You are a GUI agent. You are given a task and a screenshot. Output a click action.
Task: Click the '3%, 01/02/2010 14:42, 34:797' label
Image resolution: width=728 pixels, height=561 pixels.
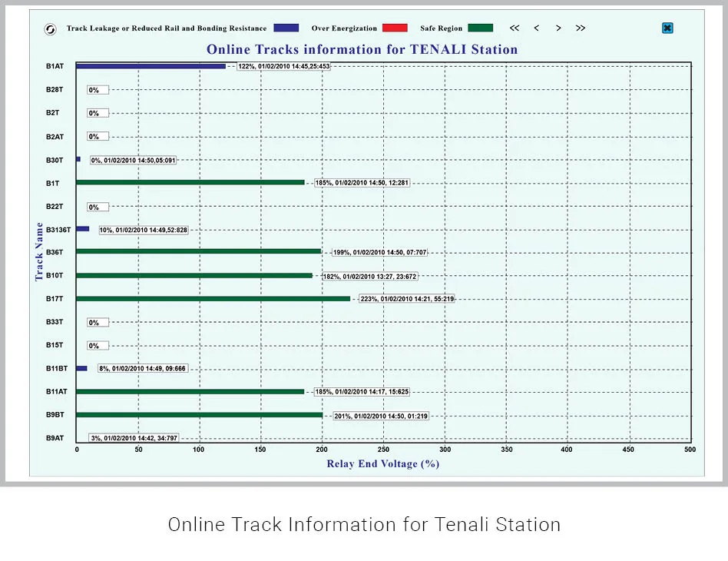(134, 438)
